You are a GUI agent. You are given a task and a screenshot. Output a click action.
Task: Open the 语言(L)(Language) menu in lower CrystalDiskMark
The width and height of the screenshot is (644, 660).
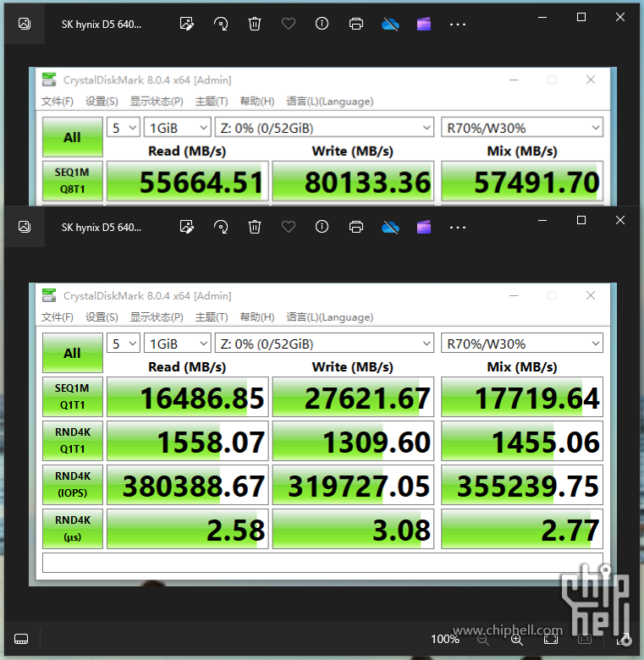(x=329, y=317)
